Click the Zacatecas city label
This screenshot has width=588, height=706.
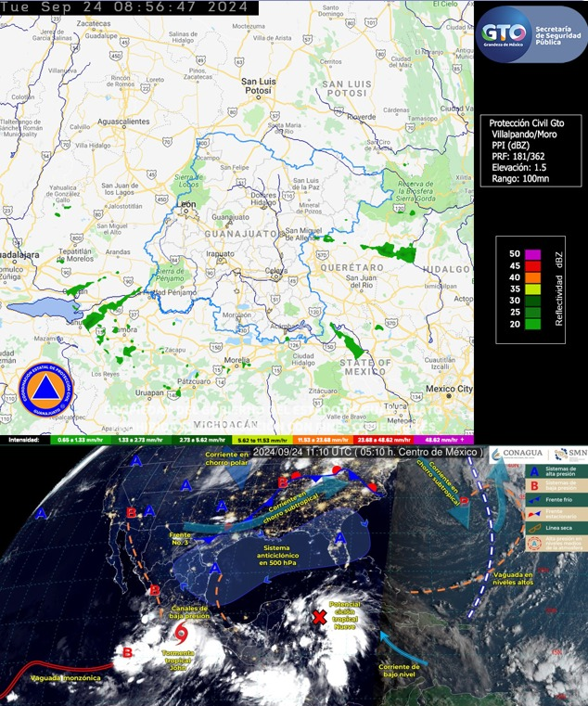(x=94, y=23)
